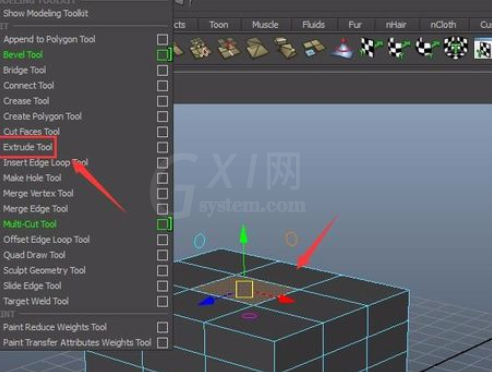Select Extrude Tool from the menu

pos(28,147)
